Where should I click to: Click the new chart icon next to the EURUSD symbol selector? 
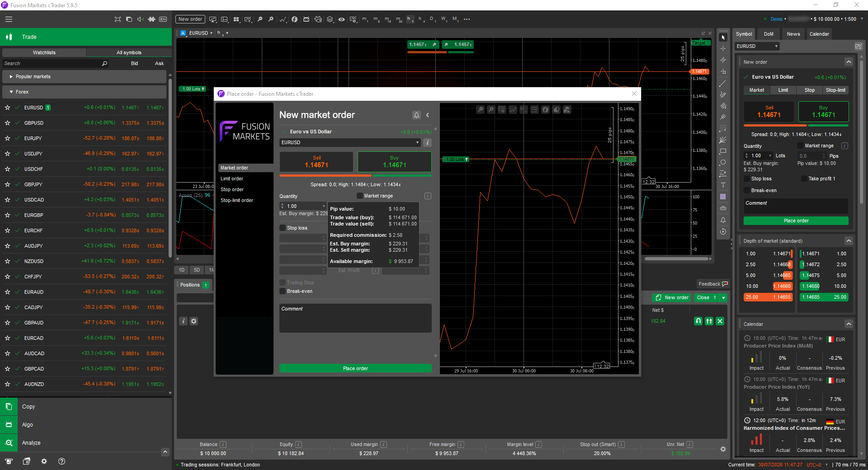click(x=858, y=46)
